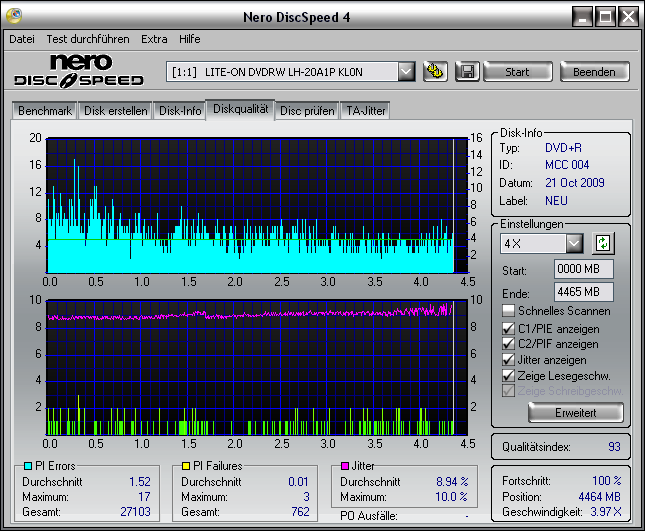Uncheck C1/PIE anzeigen
This screenshot has height=531, width=645.
click(509, 328)
